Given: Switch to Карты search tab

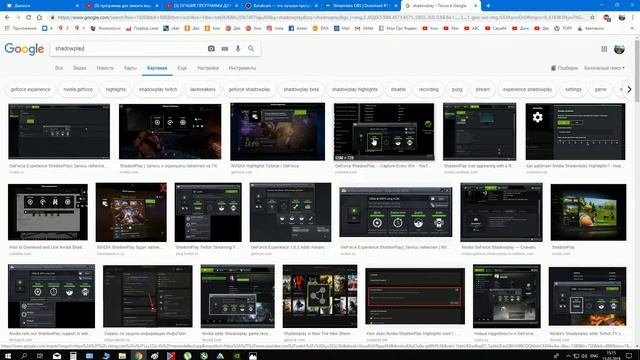Looking at the screenshot, I should pyautogui.click(x=130, y=68).
